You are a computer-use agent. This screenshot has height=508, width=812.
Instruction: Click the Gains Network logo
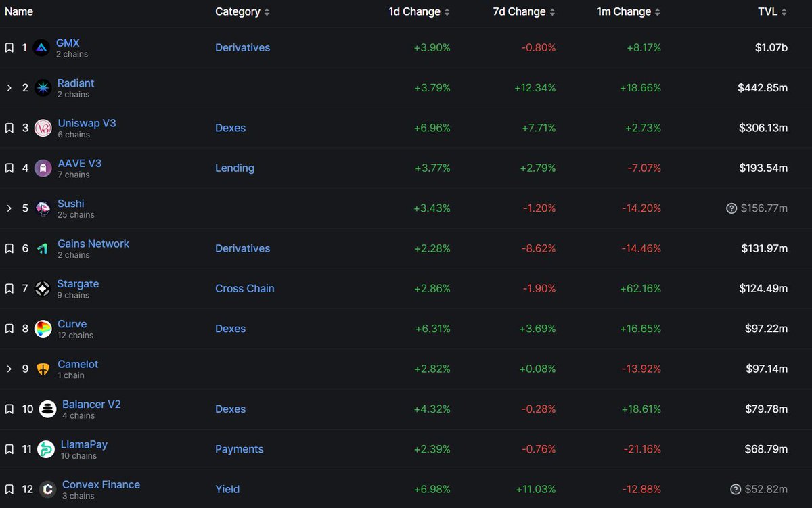click(43, 248)
